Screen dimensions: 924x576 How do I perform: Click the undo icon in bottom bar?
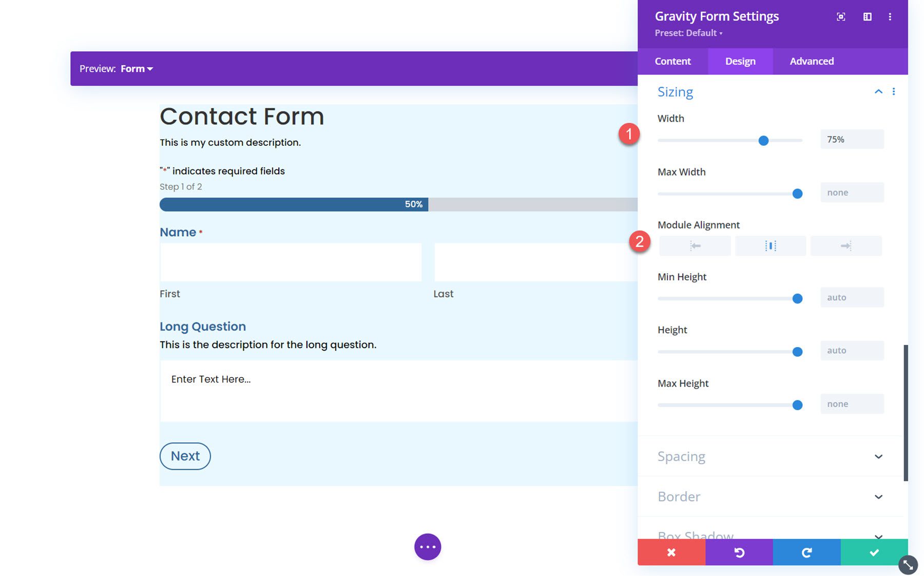click(739, 552)
